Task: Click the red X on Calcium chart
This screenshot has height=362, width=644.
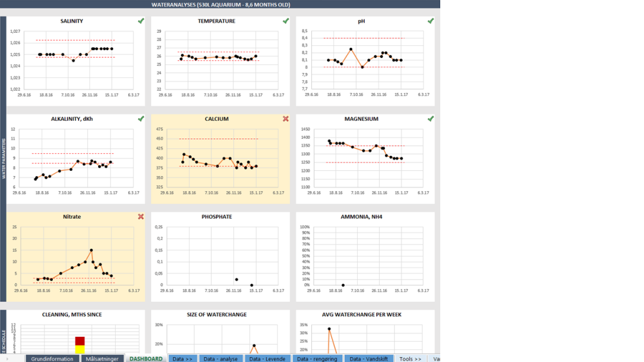Action: tap(286, 119)
